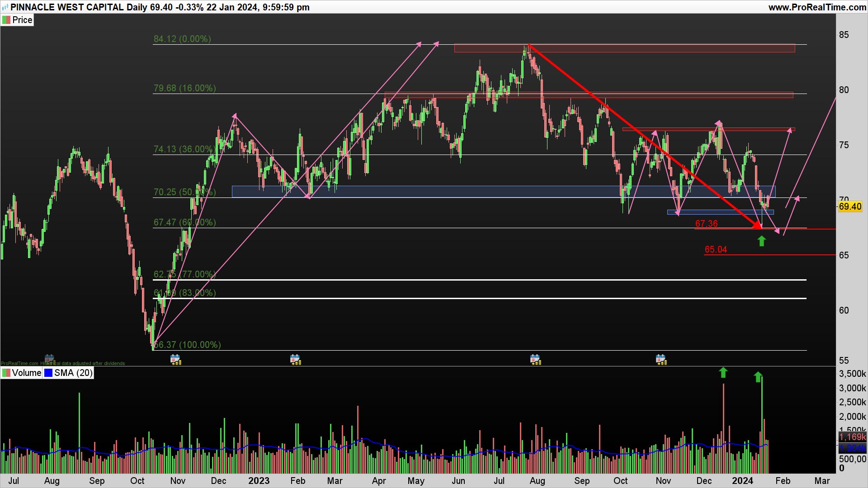
Task: Select the green up arrow below 67.36 level
Action: point(762,241)
